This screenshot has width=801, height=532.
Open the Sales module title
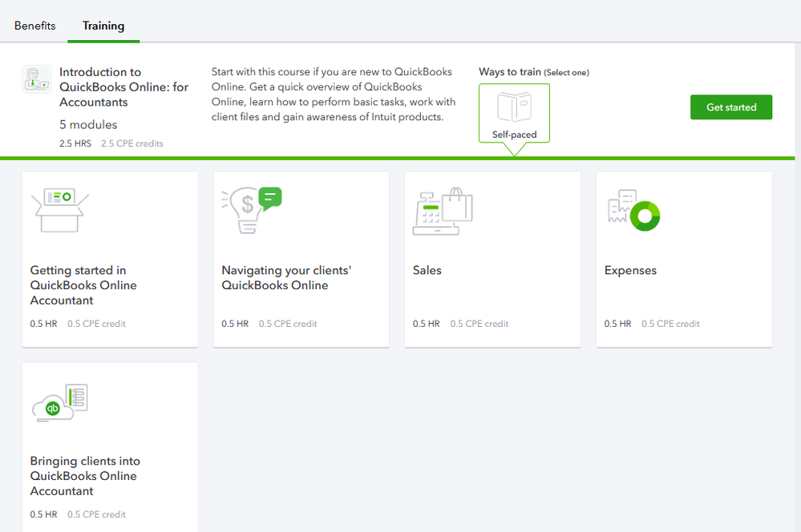click(x=427, y=271)
